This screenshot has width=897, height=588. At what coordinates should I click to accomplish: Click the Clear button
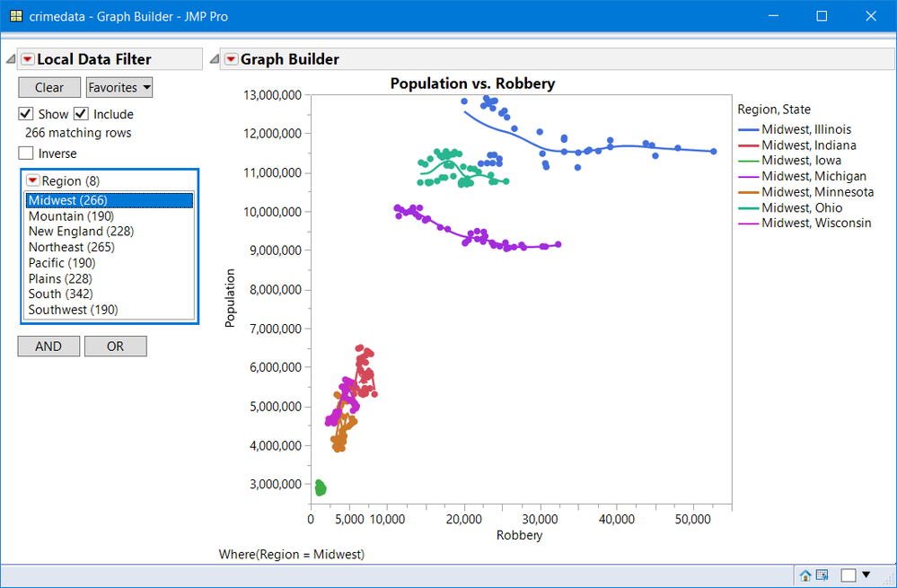point(49,87)
